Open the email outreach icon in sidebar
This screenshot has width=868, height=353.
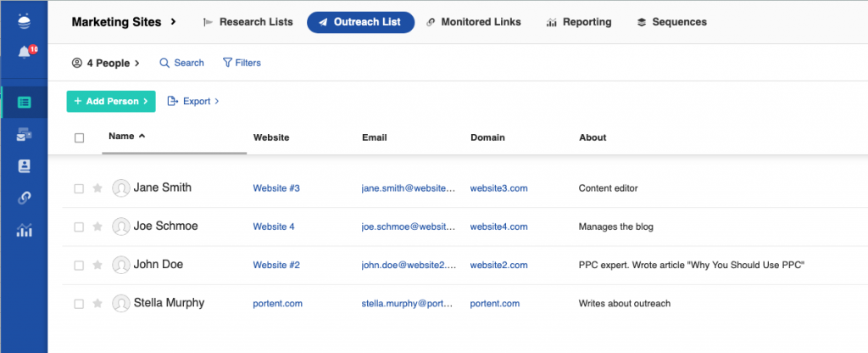pos(25,134)
